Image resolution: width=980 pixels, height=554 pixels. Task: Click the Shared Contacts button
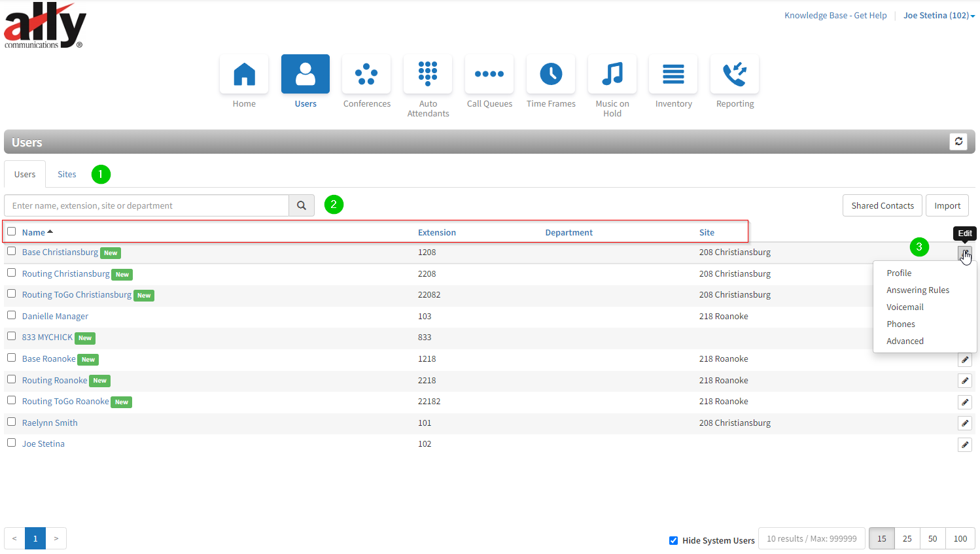tap(883, 205)
